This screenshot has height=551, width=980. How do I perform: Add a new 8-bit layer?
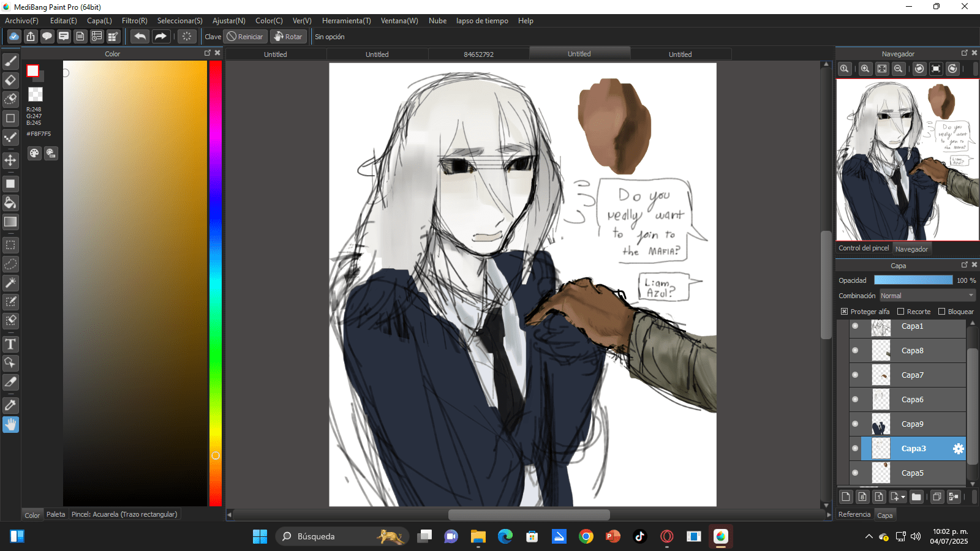tap(862, 497)
